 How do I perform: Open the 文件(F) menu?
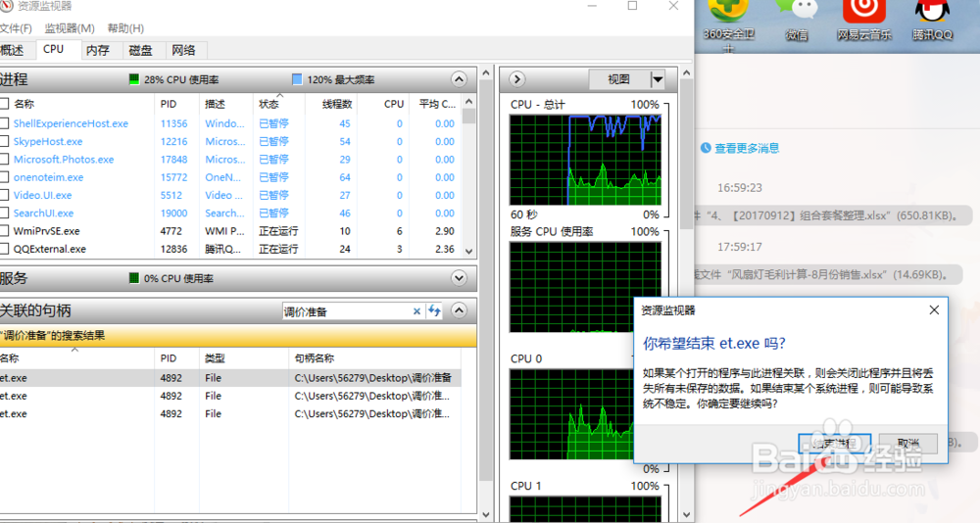[x=16, y=28]
